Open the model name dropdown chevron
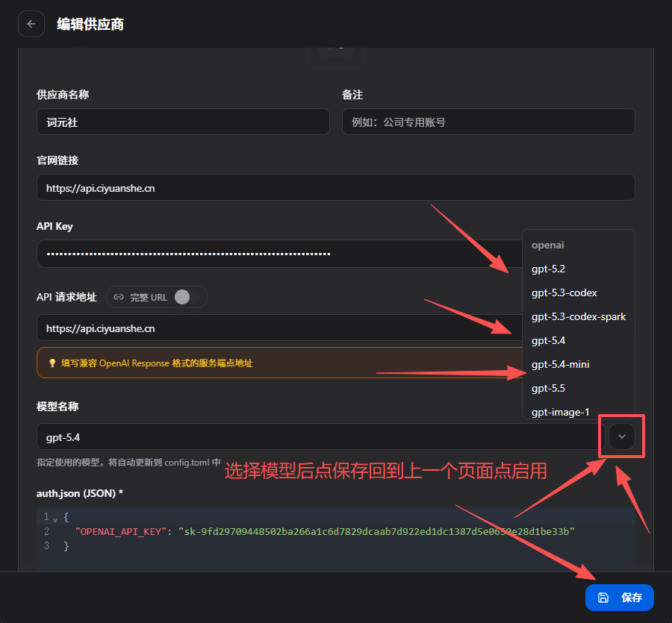The image size is (672, 623). pyautogui.click(x=622, y=436)
